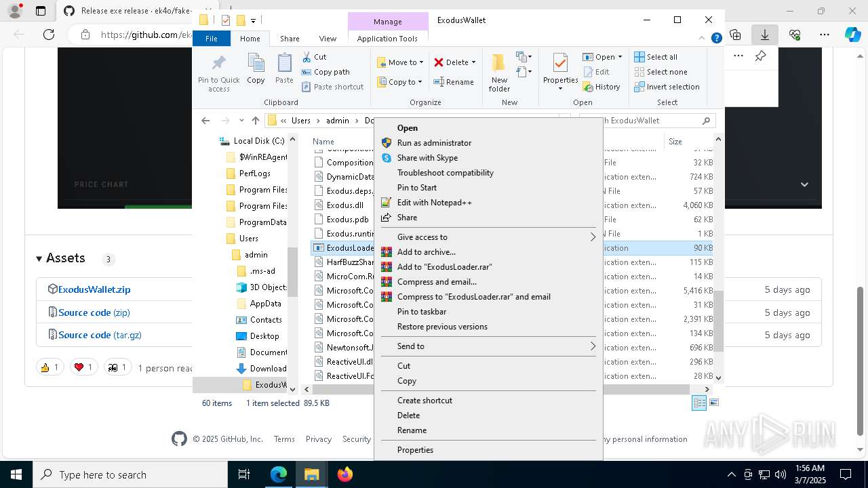Click the Windows Start button
This screenshot has height=488, width=868.
point(16,474)
